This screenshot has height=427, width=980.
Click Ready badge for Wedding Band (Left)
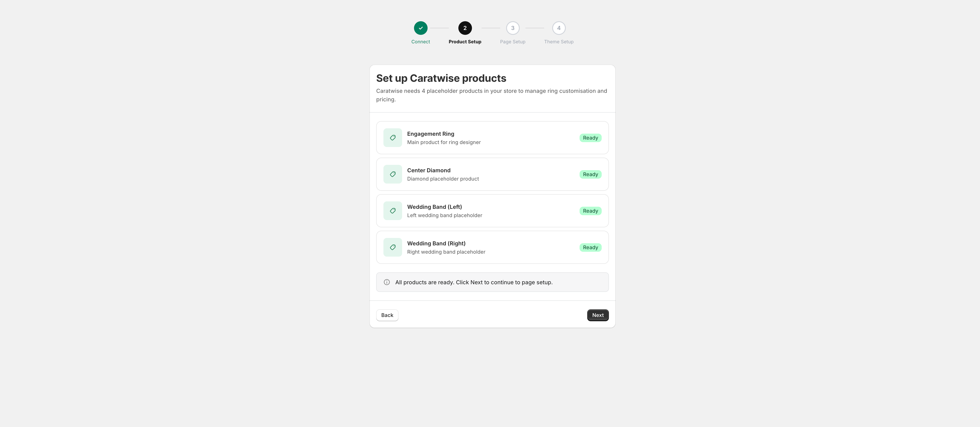(x=590, y=211)
